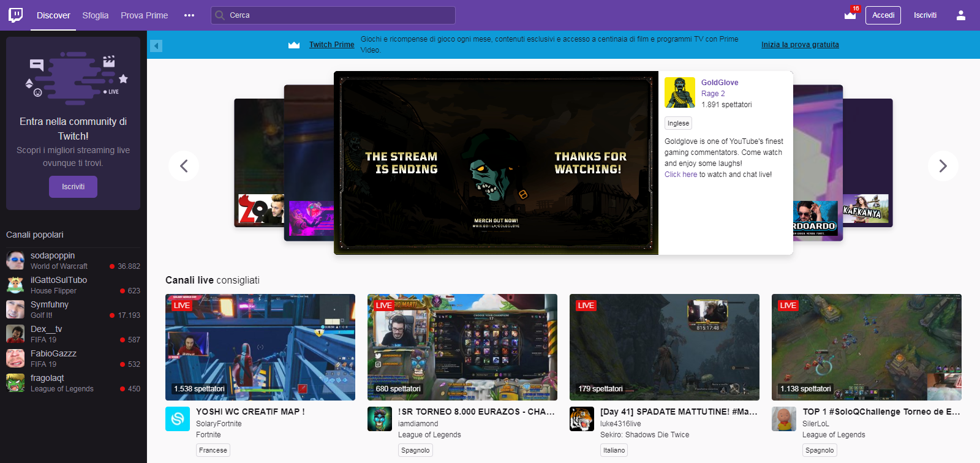
Task: Open SilerLoL channel avatar
Action: [x=784, y=419]
